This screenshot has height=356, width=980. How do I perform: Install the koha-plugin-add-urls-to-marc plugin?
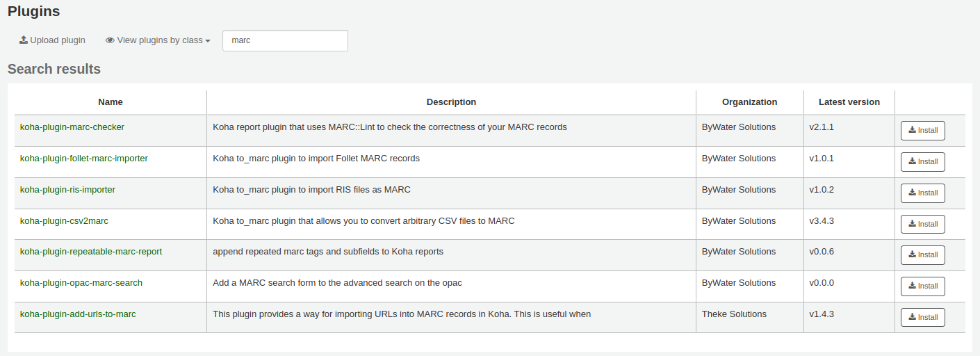pyautogui.click(x=922, y=318)
